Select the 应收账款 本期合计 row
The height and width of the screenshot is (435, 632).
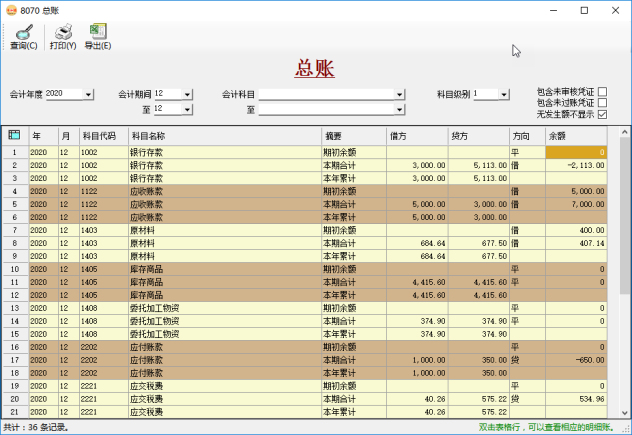click(x=300, y=204)
